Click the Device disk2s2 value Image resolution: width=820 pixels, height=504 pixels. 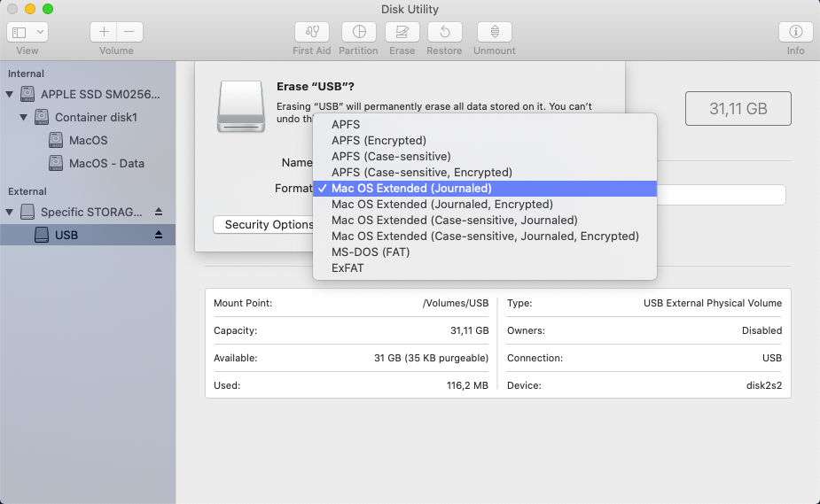(763, 385)
